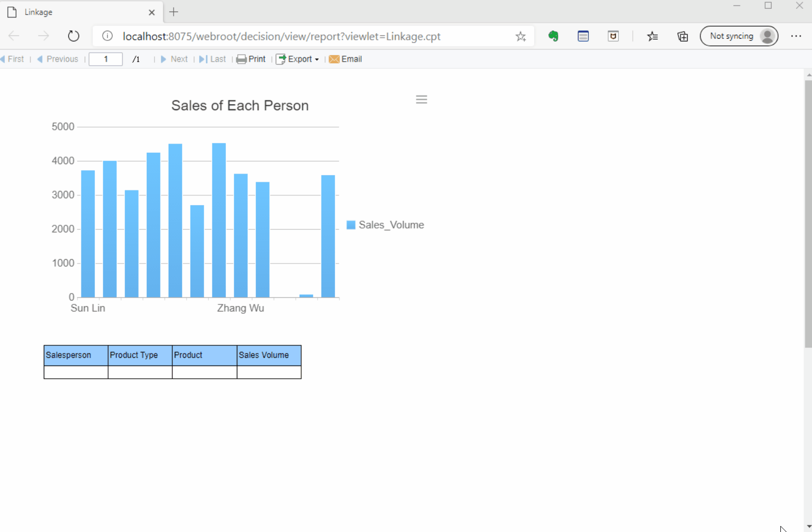Open a new browser tab

pos(174,12)
